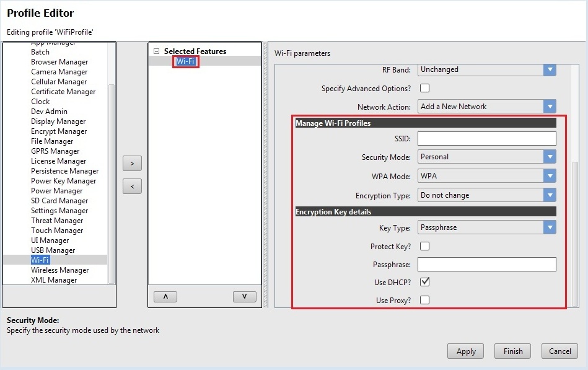Image resolution: width=588 pixels, height=370 pixels.
Task: Click the right arrow add-feature button
Action: click(132, 163)
